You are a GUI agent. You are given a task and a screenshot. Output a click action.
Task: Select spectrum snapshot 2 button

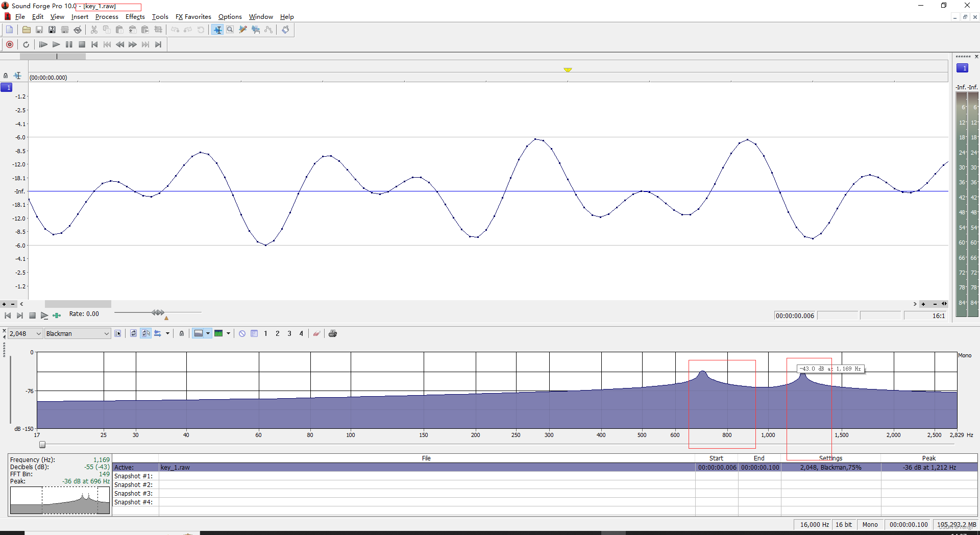278,333
